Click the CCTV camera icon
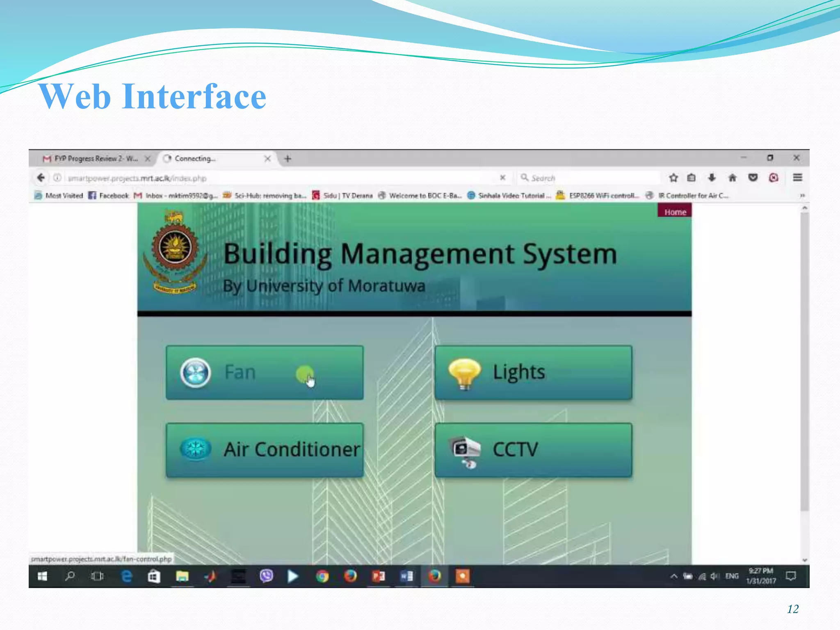The image size is (840, 630). 465,452
